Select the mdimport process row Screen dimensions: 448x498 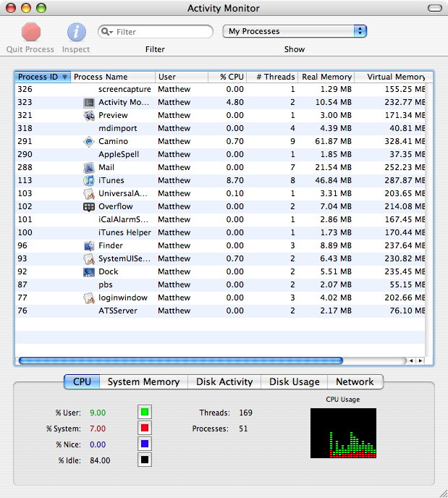click(x=220, y=128)
